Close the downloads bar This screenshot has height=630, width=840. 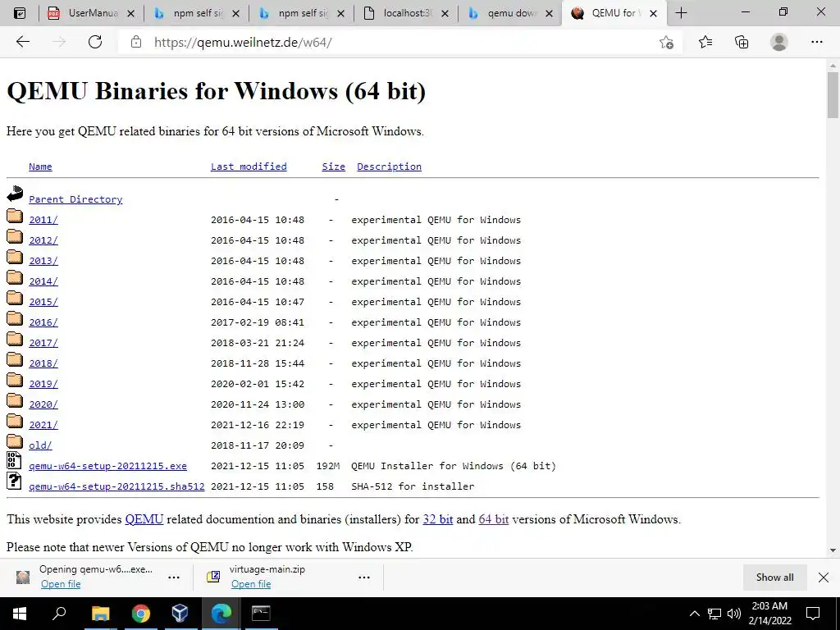click(x=824, y=577)
